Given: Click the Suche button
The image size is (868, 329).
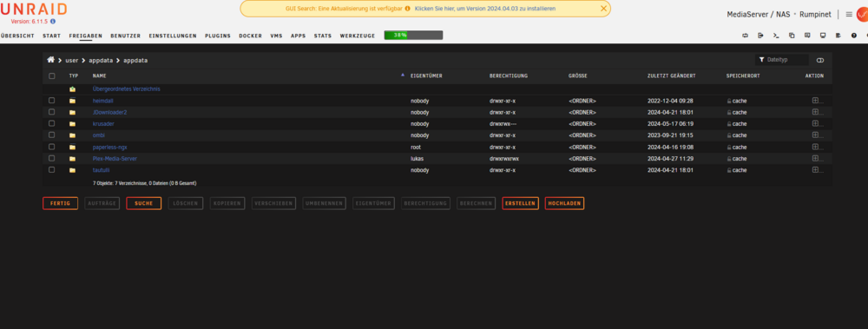Looking at the screenshot, I should click(144, 203).
